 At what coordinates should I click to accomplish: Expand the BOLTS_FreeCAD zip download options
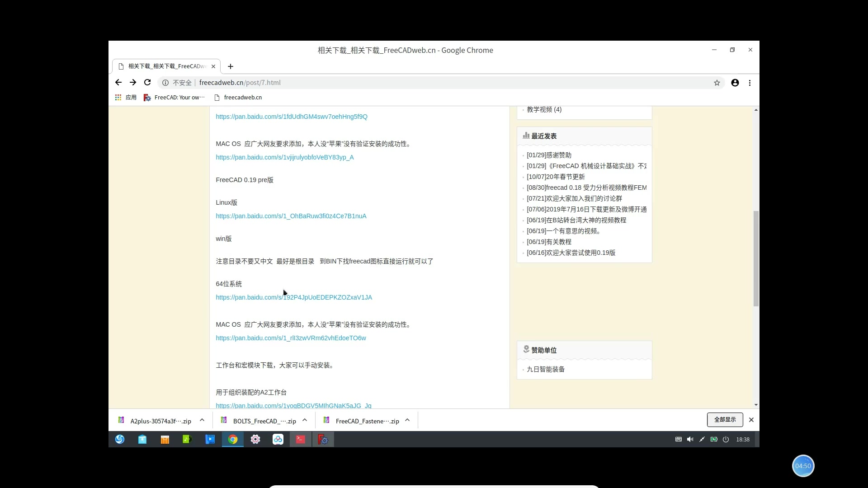305,420
